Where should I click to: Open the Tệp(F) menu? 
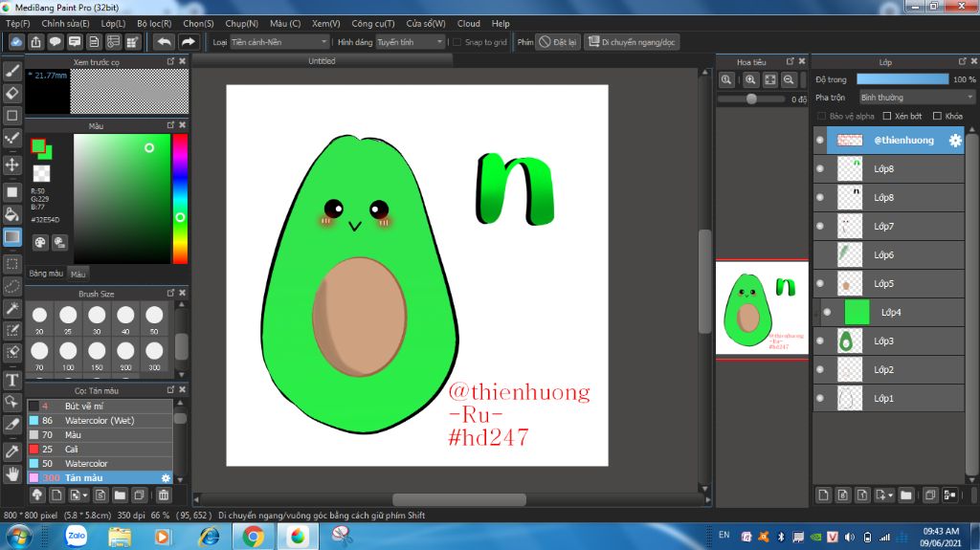[x=17, y=23]
